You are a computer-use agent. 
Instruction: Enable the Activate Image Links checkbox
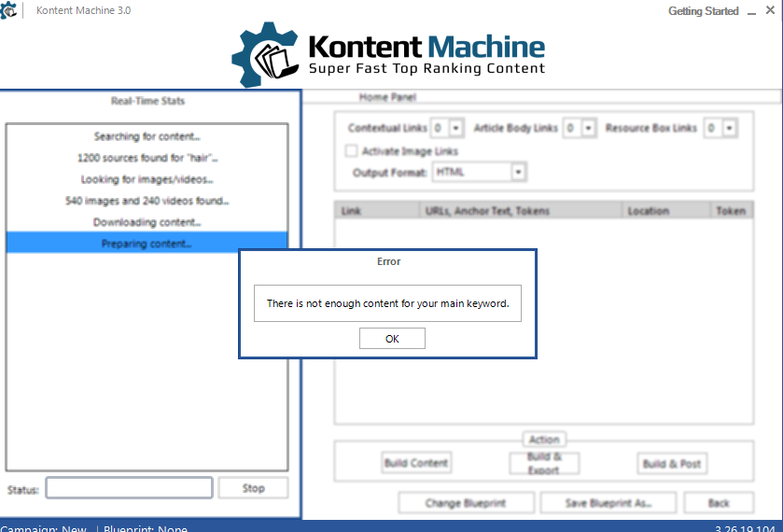click(352, 151)
